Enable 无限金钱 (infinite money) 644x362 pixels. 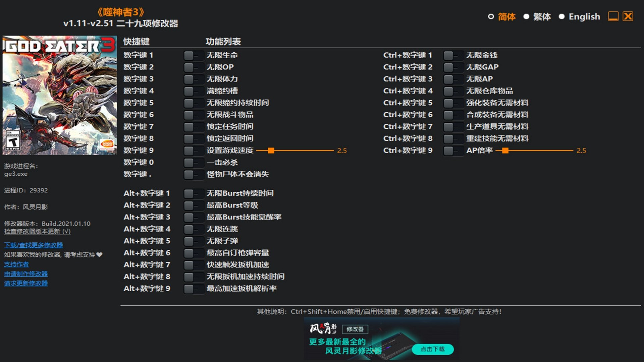click(x=453, y=55)
